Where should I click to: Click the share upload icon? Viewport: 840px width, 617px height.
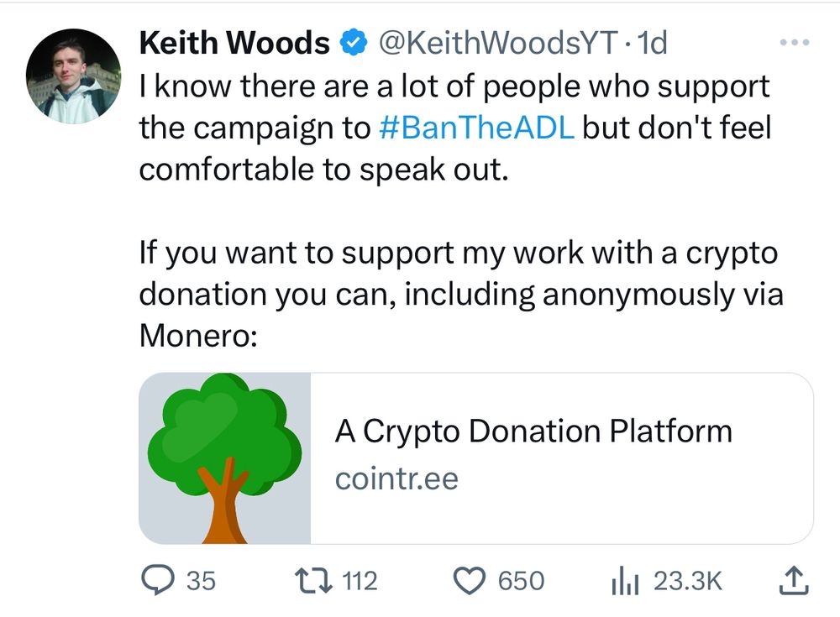click(794, 580)
